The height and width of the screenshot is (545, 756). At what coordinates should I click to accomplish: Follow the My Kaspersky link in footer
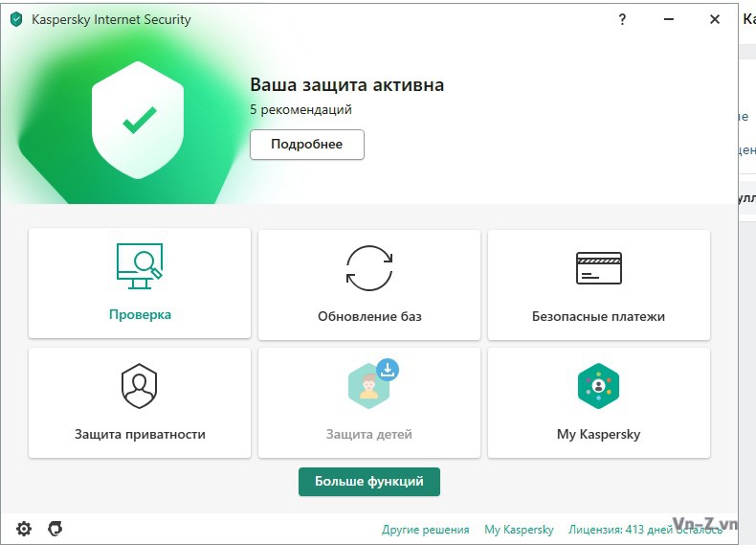(519, 530)
